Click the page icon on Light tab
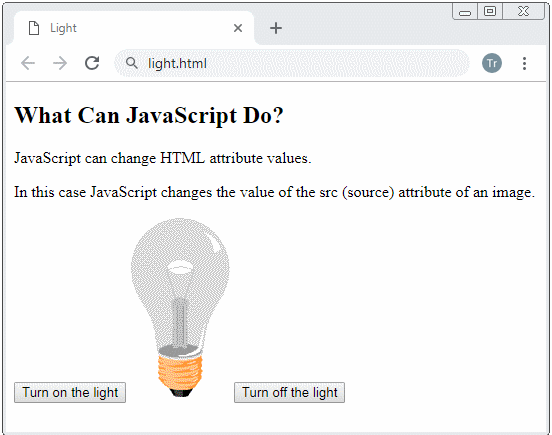This screenshot has height=435, width=552. 34,28
